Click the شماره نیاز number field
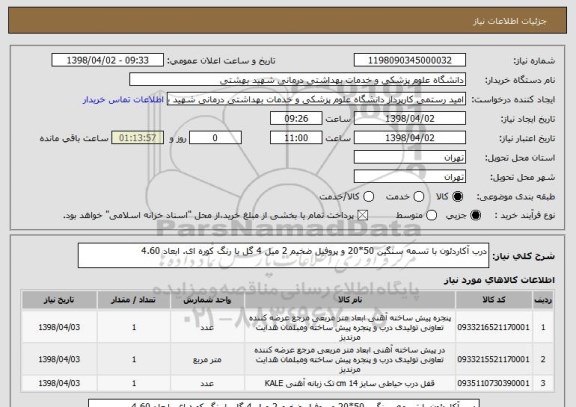 click(410, 60)
